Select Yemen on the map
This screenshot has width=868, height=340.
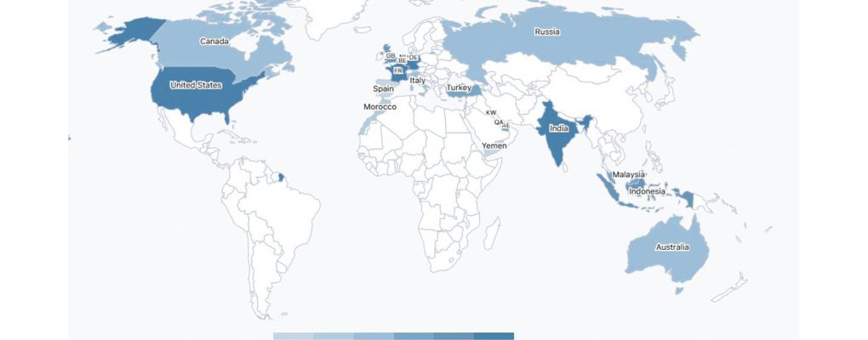tap(494, 146)
